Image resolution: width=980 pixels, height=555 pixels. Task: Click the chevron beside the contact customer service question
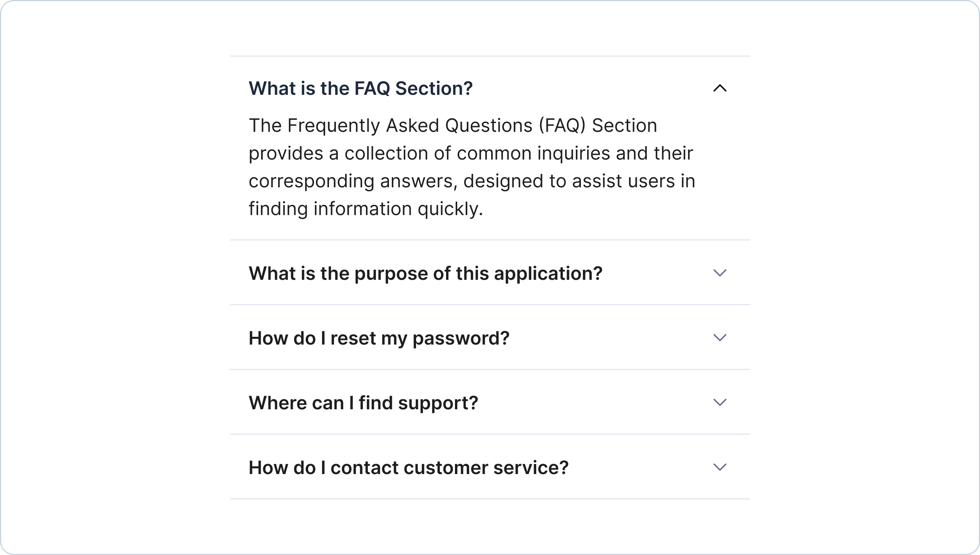coord(720,467)
